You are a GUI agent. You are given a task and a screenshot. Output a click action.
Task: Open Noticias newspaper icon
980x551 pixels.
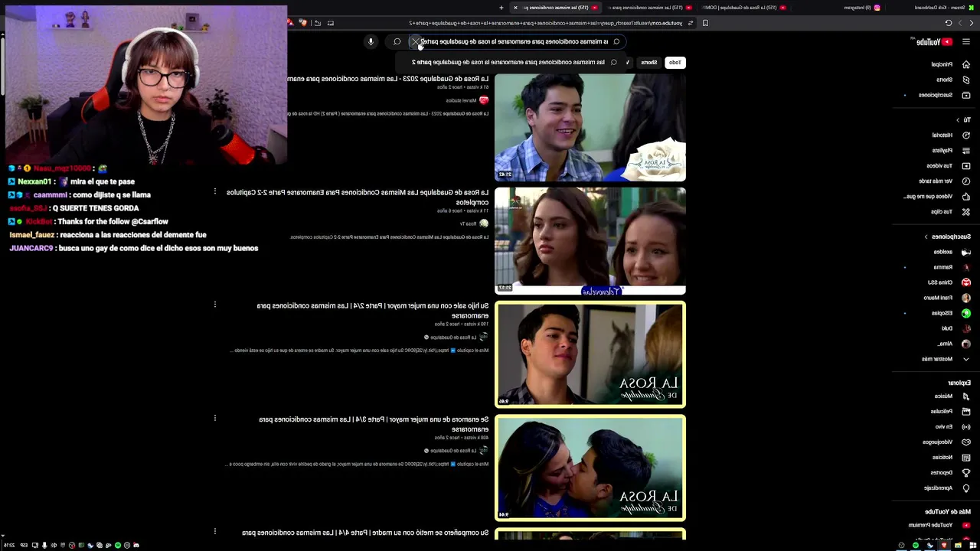[x=966, y=457]
